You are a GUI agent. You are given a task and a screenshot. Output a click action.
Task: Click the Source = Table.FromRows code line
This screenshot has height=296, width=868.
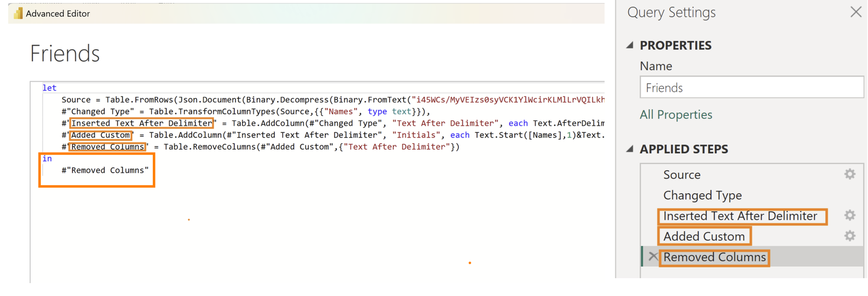tap(333, 100)
